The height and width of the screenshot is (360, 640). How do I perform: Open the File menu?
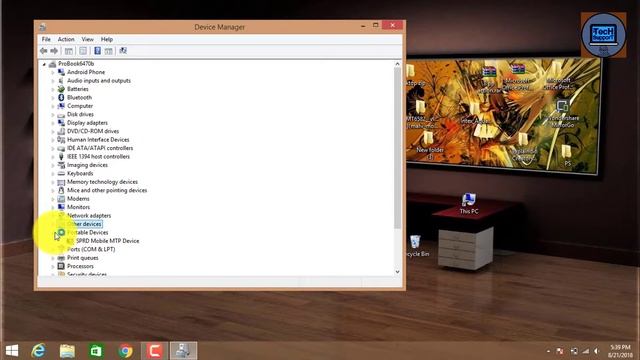click(x=46, y=39)
